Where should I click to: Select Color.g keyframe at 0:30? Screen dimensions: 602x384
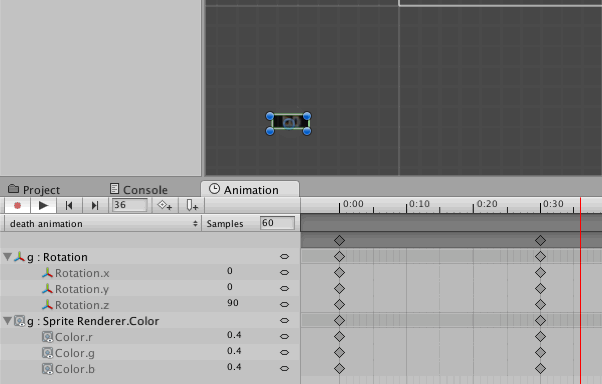coord(541,353)
